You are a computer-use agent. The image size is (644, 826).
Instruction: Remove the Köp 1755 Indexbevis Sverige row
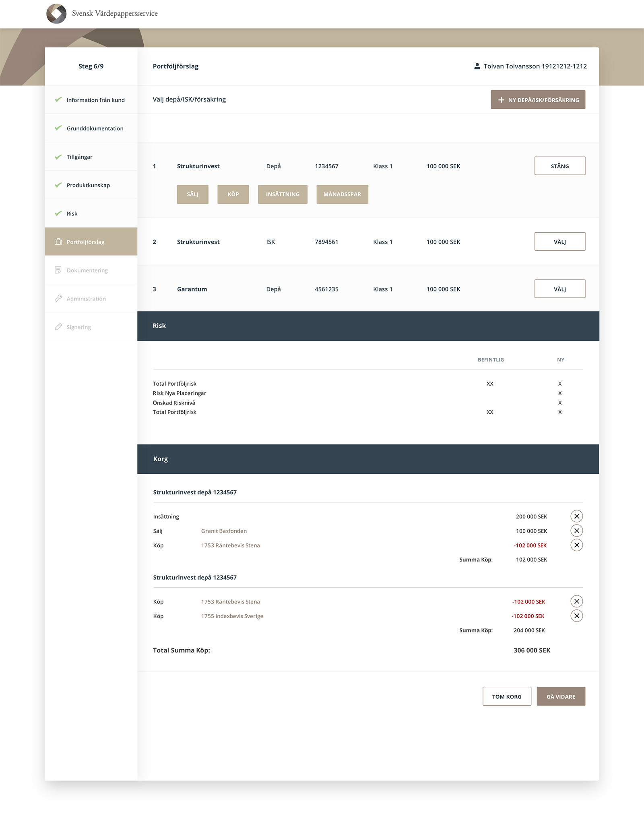(x=577, y=616)
